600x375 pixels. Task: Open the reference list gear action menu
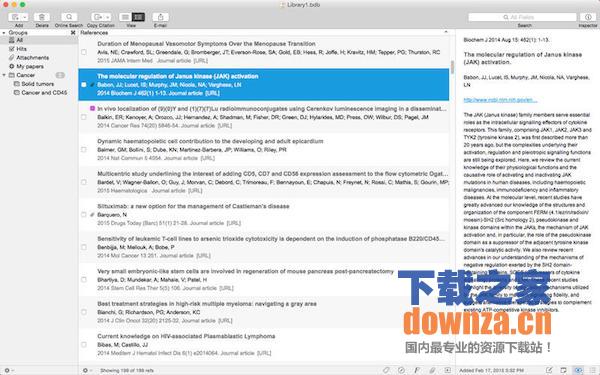(87, 370)
